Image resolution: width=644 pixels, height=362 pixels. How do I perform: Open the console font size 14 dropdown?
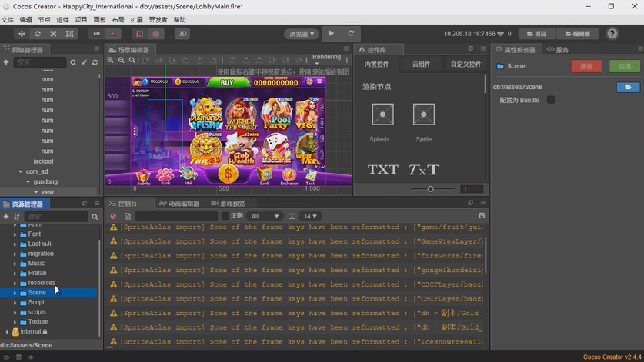311,216
